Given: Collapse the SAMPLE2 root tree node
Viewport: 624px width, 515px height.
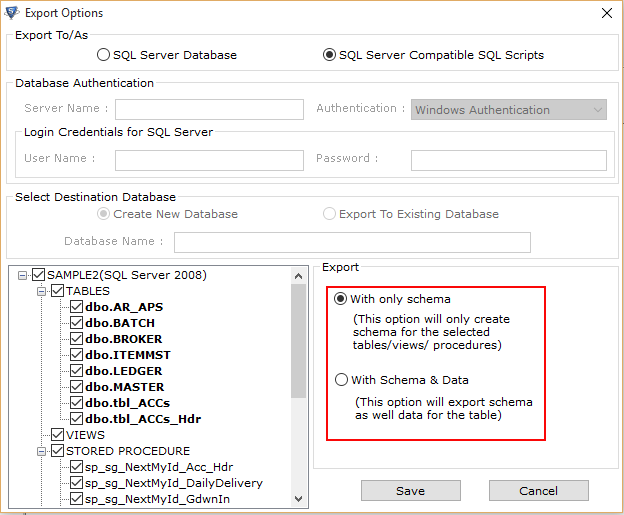Looking at the screenshot, I should 23,275.
